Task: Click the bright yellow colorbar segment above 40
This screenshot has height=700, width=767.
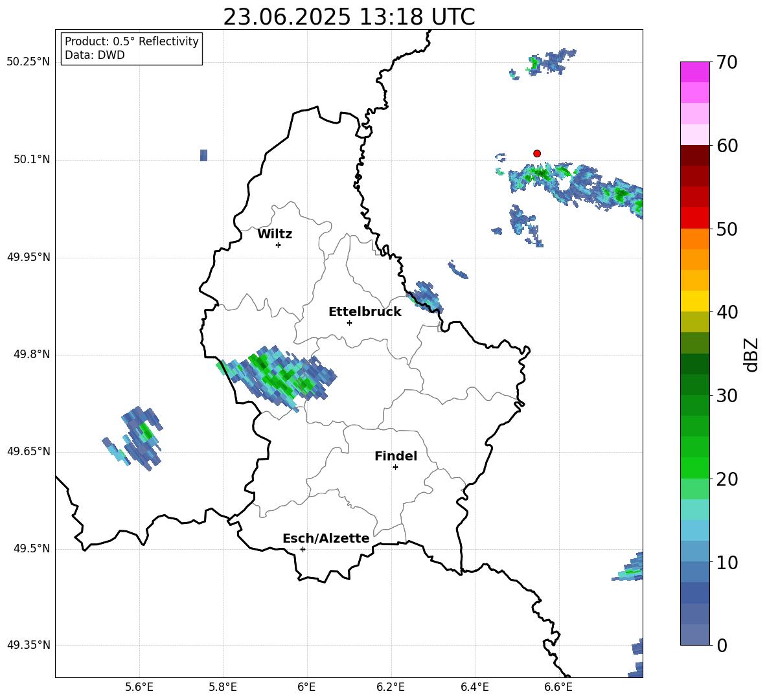Action: coord(694,301)
